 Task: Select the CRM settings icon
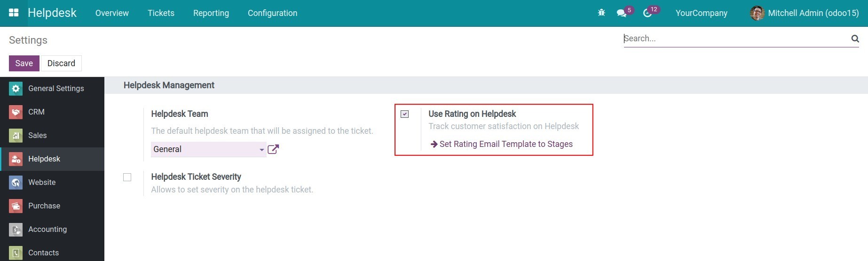click(16, 112)
